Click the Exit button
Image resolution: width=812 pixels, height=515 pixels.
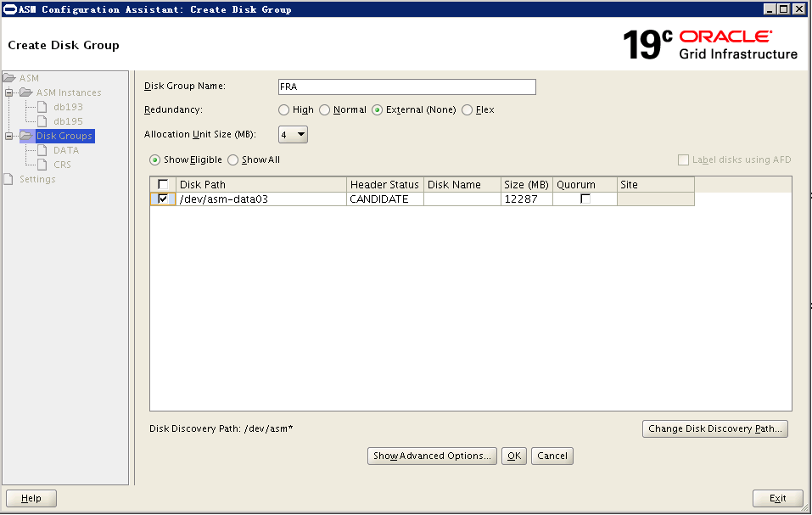[x=778, y=498]
